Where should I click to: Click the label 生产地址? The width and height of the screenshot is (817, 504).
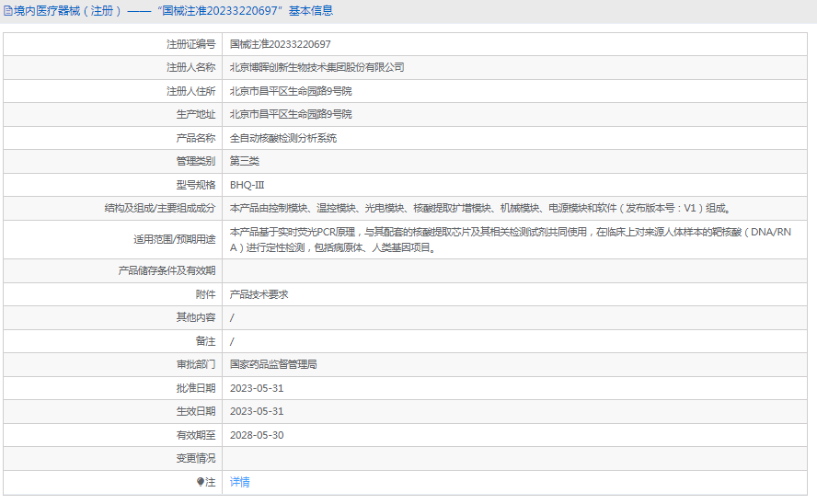pyautogui.click(x=196, y=115)
